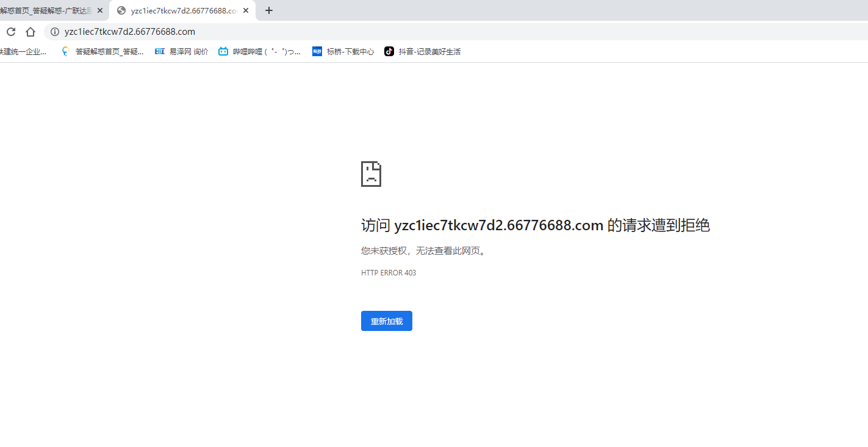Close the yzc1iec7tkcw7d2.66776688.com tab
Screen dimensions: 868x447
pos(246,10)
